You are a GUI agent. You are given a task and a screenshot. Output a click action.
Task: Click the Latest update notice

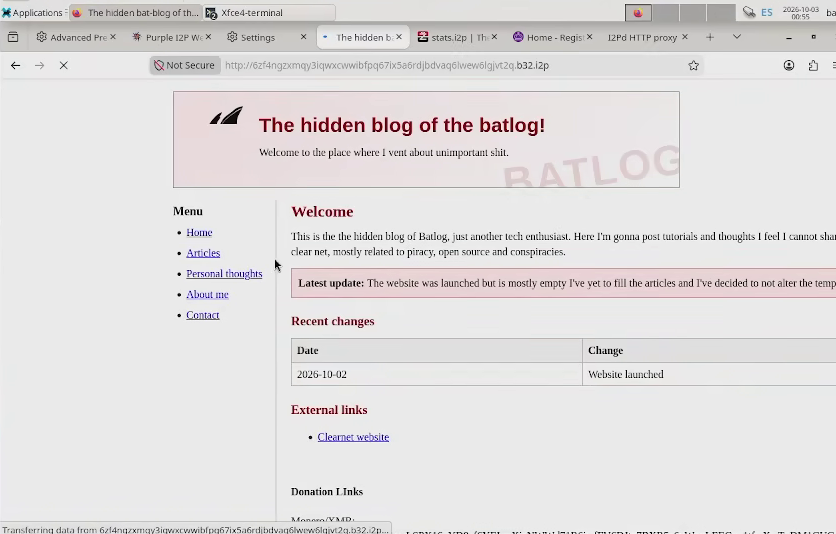tap(564, 283)
